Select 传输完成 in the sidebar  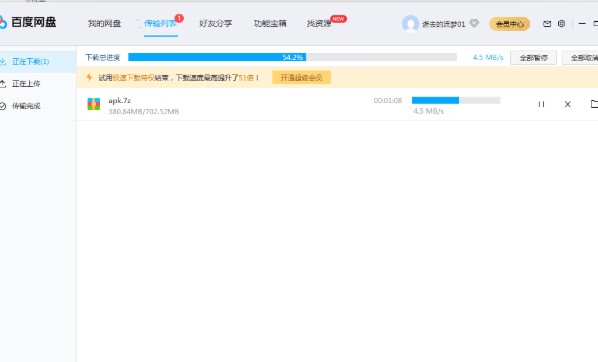[x=37, y=106]
